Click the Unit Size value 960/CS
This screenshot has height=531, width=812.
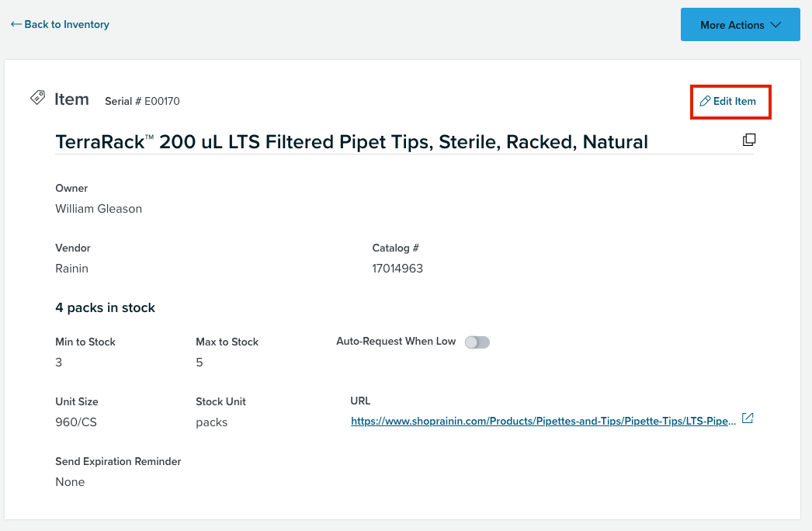(x=76, y=422)
